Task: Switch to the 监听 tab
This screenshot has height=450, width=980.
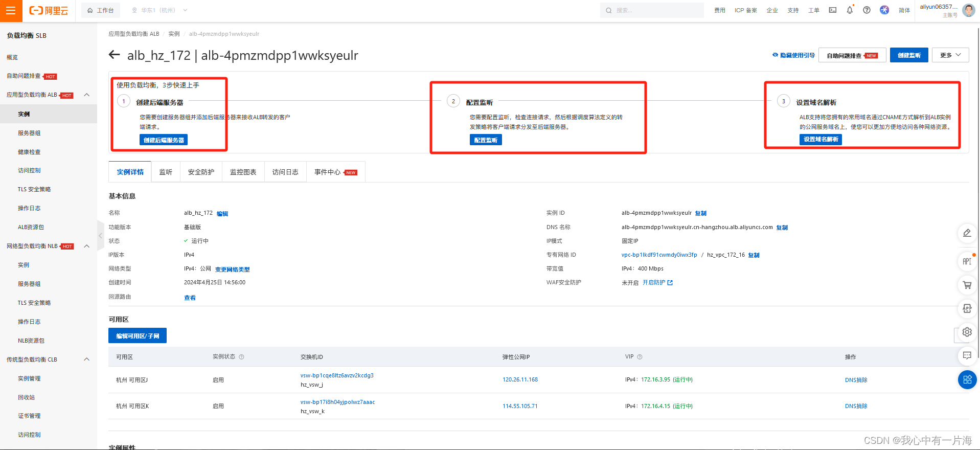Action: [166, 172]
